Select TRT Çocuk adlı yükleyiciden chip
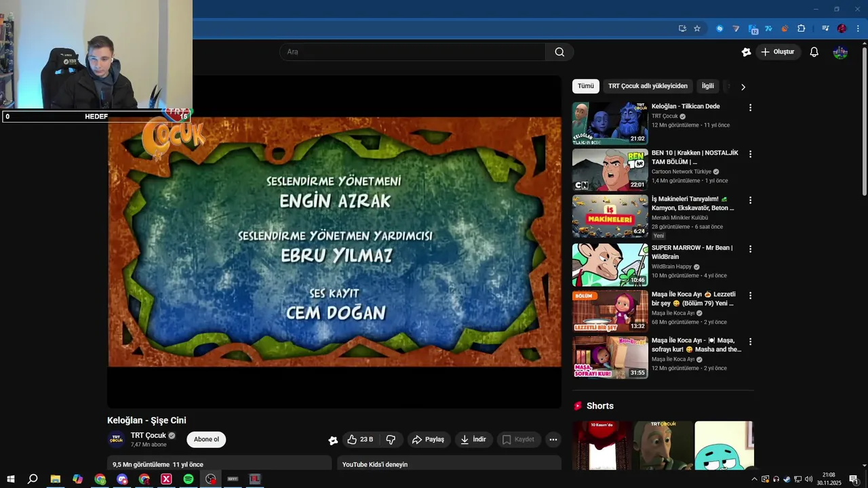The width and height of the screenshot is (868, 488). point(648,86)
